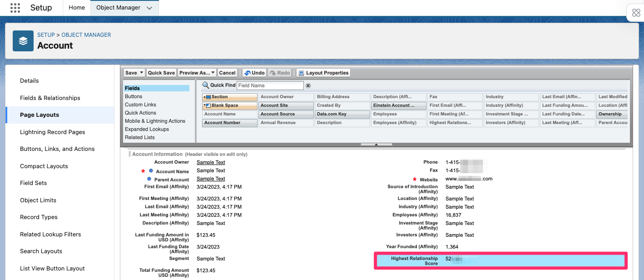Switch to the Home tab
644x280 pixels.
click(76, 7)
